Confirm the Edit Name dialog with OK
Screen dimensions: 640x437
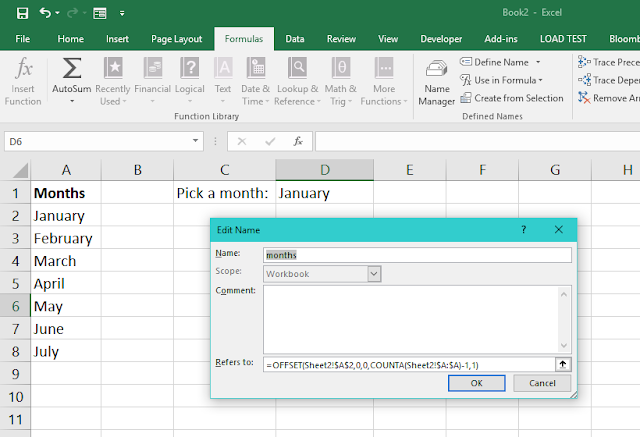pyautogui.click(x=477, y=383)
